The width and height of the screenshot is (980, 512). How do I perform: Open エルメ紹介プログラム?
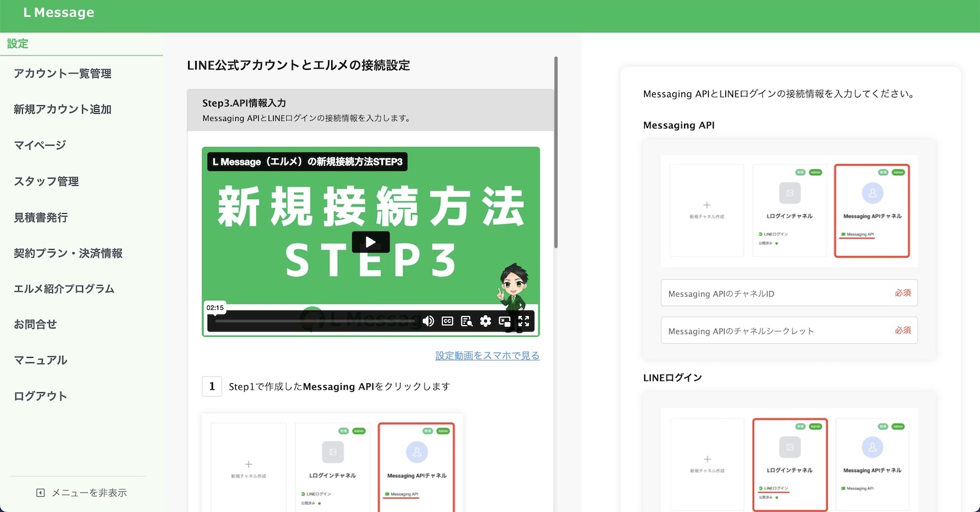click(x=64, y=288)
